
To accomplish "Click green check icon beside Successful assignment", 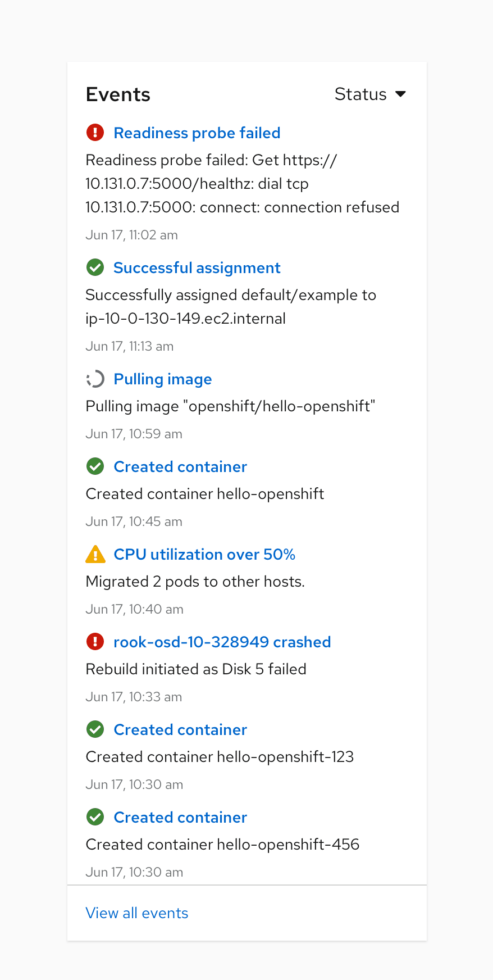I will pos(95,267).
